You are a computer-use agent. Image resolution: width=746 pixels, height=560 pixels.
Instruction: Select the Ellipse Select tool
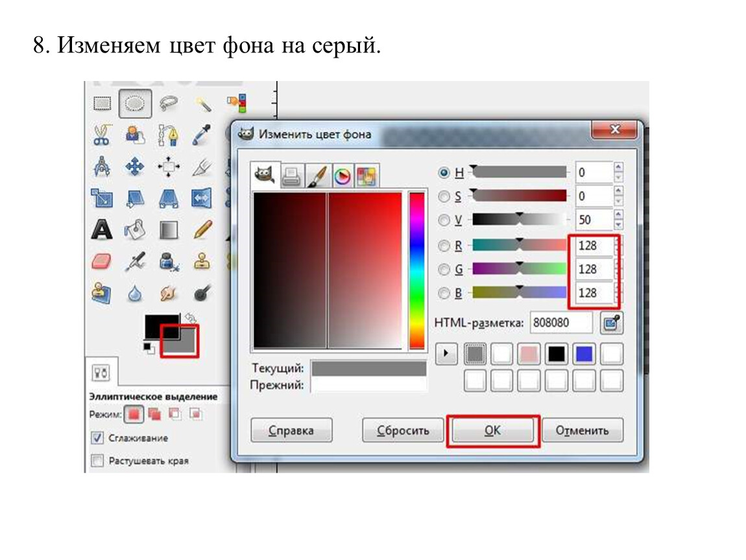click(x=135, y=103)
